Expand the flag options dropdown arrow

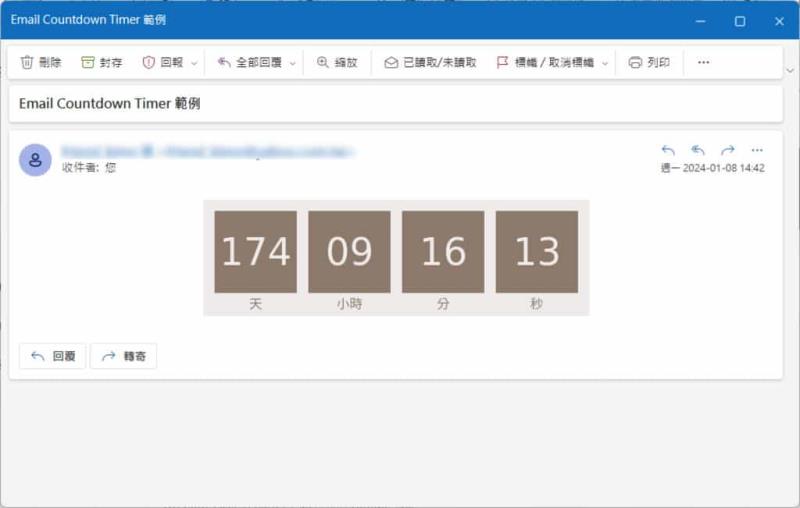pyautogui.click(x=605, y=63)
